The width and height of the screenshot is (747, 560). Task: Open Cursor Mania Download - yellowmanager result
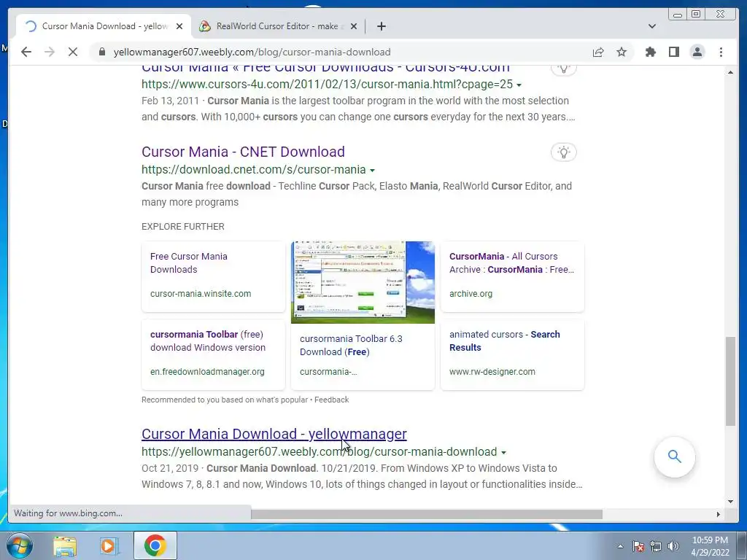[x=274, y=434]
